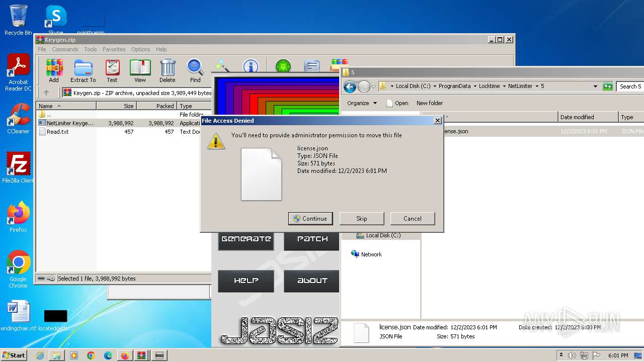The image size is (644, 362).
Task: Open the Options menu in WinRAR
Action: [x=141, y=49]
